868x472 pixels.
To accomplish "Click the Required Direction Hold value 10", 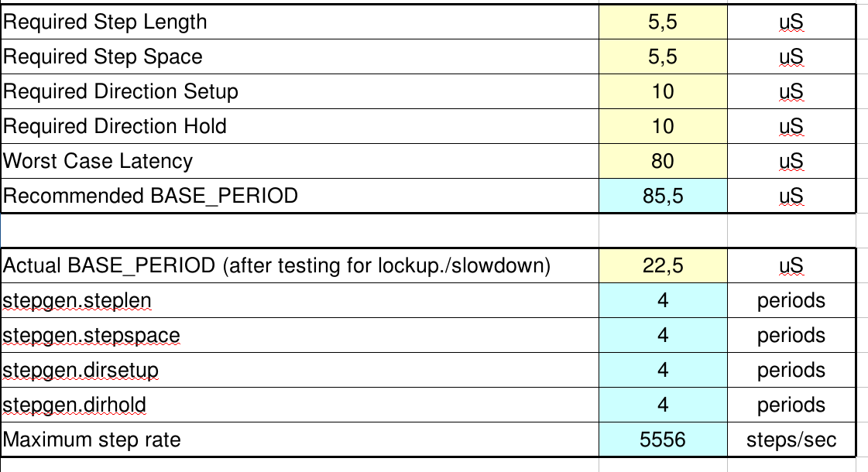I will pos(663,126).
